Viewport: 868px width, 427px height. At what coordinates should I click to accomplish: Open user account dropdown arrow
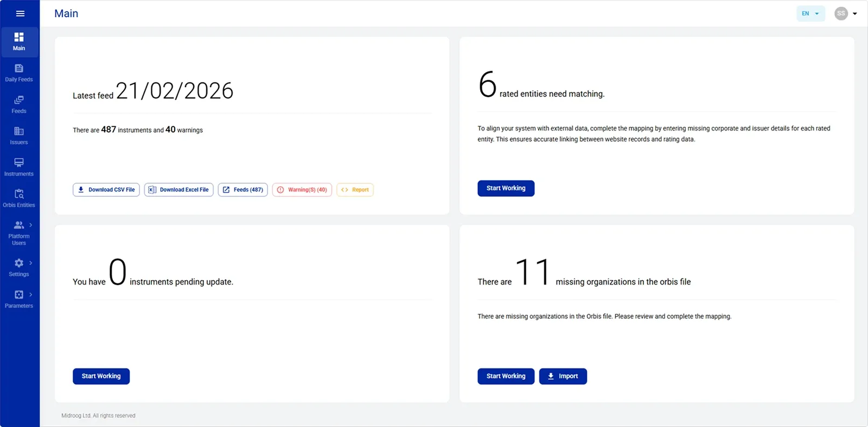click(x=855, y=14)
